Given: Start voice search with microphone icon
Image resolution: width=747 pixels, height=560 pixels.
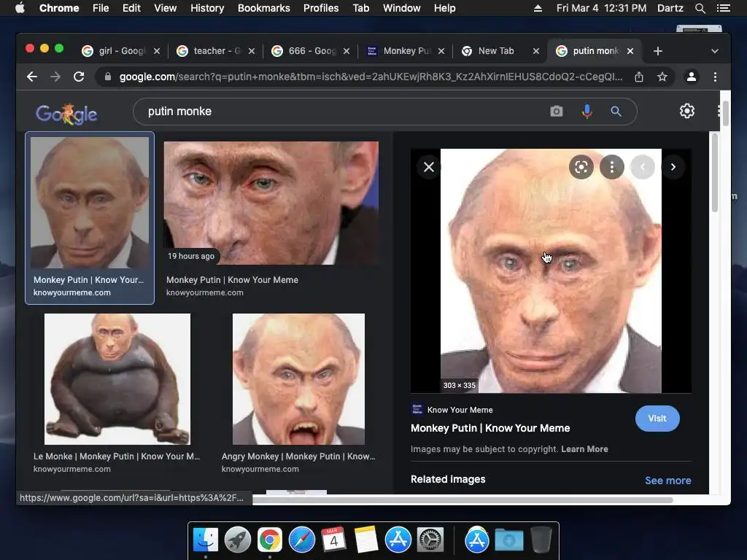Looking at the screenshot, I should click(587, 112).
